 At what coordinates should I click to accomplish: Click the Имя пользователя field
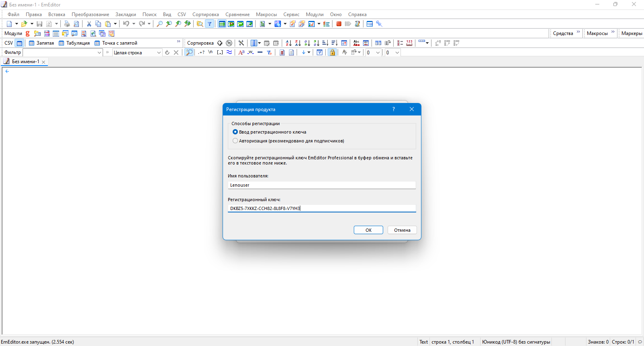pos(322,185)
